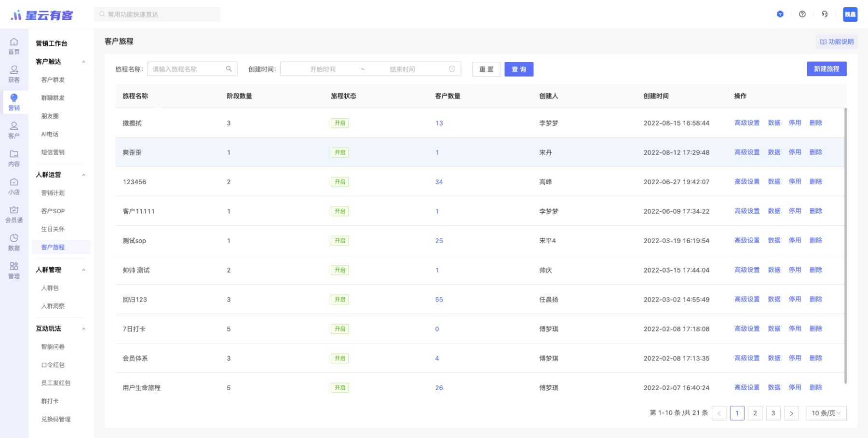Image resolution: width=868 pixels, height=438 pixels.
Task: Open the user avatar in header
Action: [x=850, y=14]
